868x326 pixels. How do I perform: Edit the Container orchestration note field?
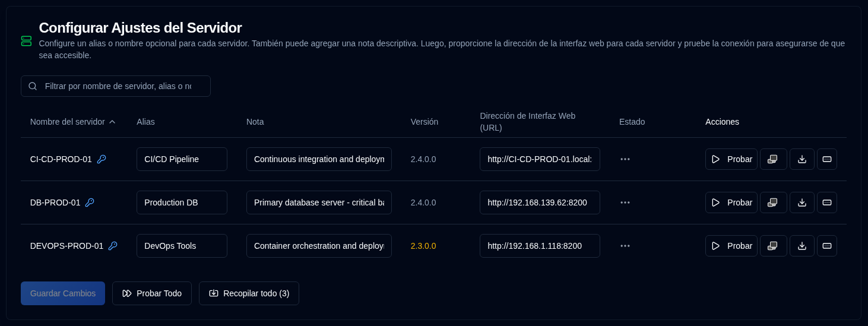click(319, 246)
